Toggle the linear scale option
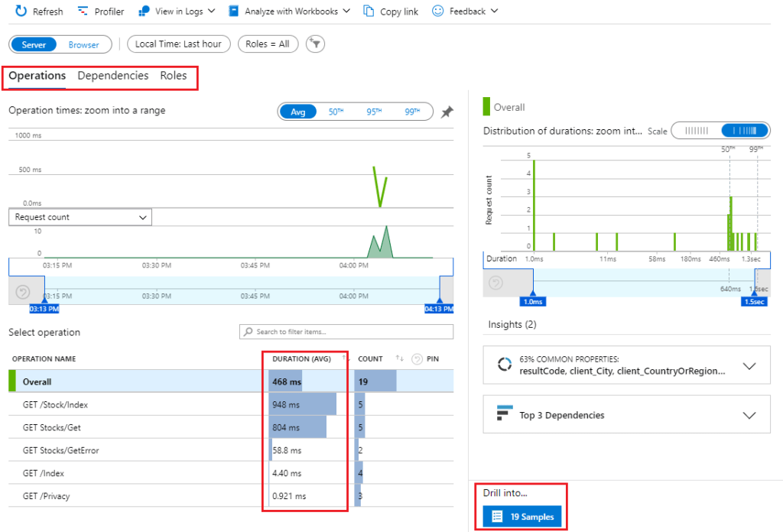783x532 pixels. 697,131
